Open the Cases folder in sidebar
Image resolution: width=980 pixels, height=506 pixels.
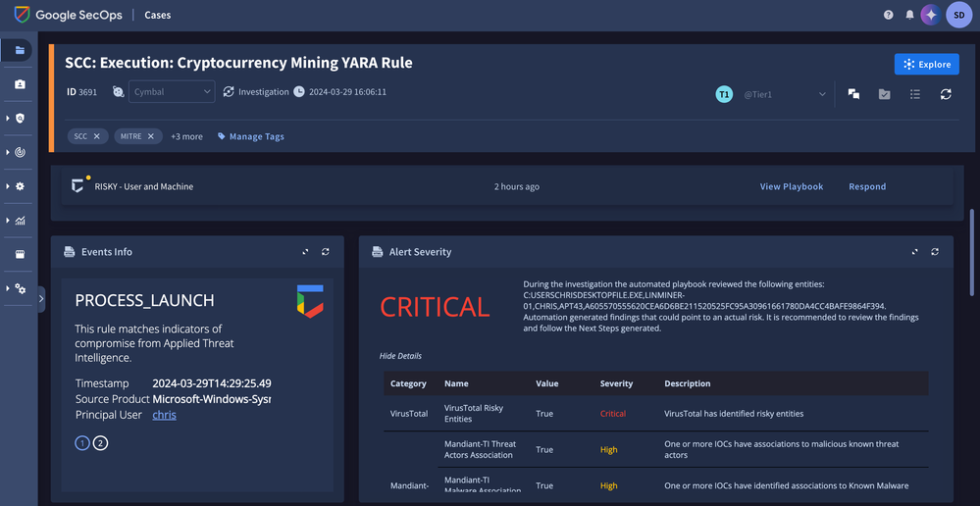20,50
